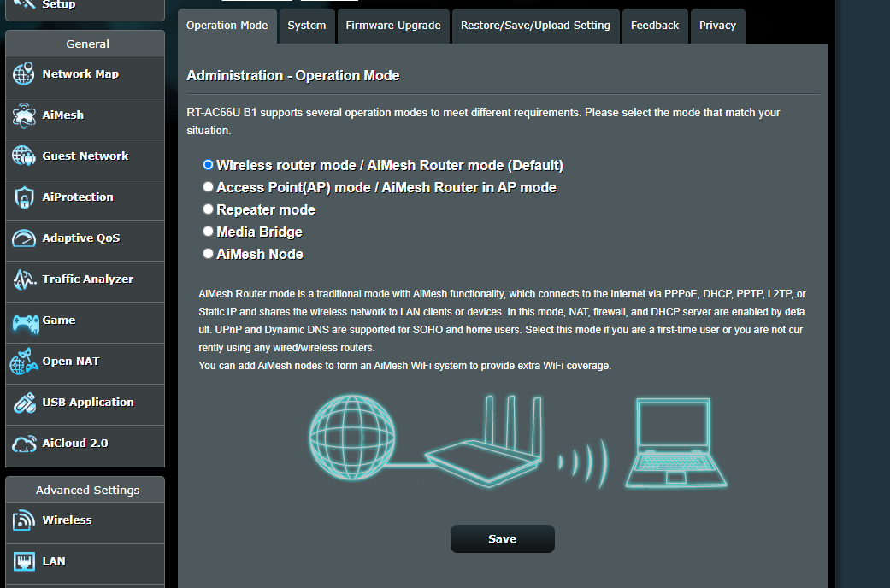This screenshot has height=588, width=890.
Task: Click the Adaptive QoS gauge icon
Action: 24,238
